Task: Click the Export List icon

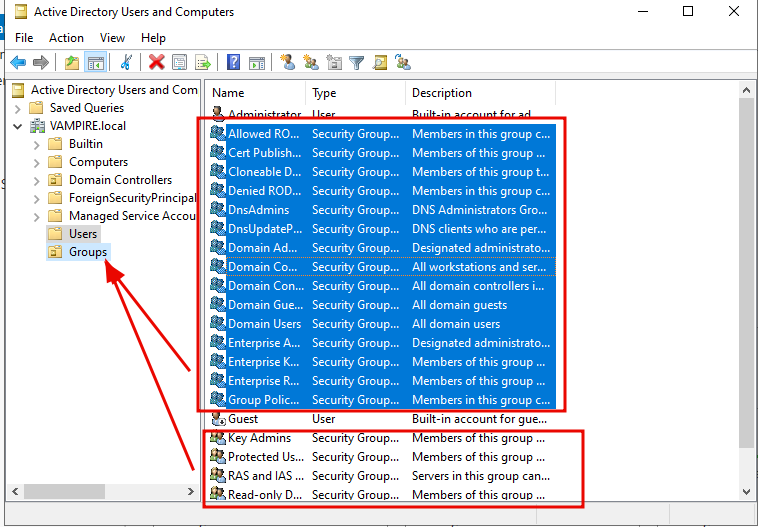Action: click(203, 62)
